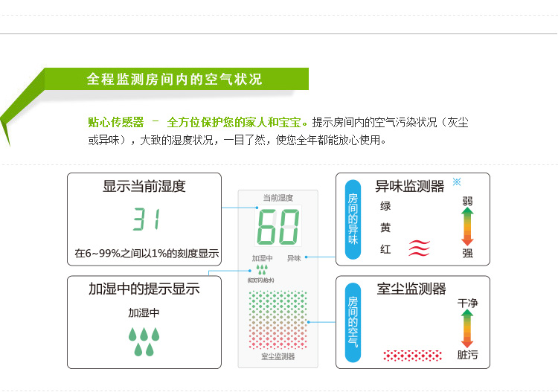558x392 pixels.
Task: Click the clean-to-dirty dust gradient arrow
Action: tap(467, 329)
